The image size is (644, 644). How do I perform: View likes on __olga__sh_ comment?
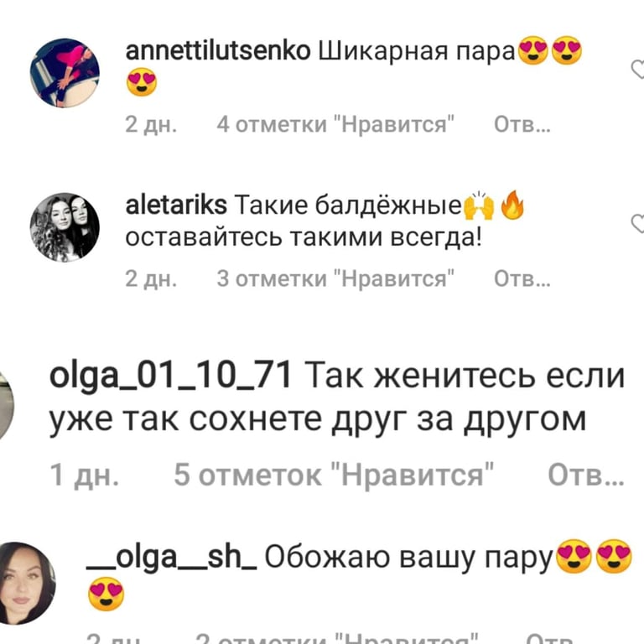pos(337,638)
